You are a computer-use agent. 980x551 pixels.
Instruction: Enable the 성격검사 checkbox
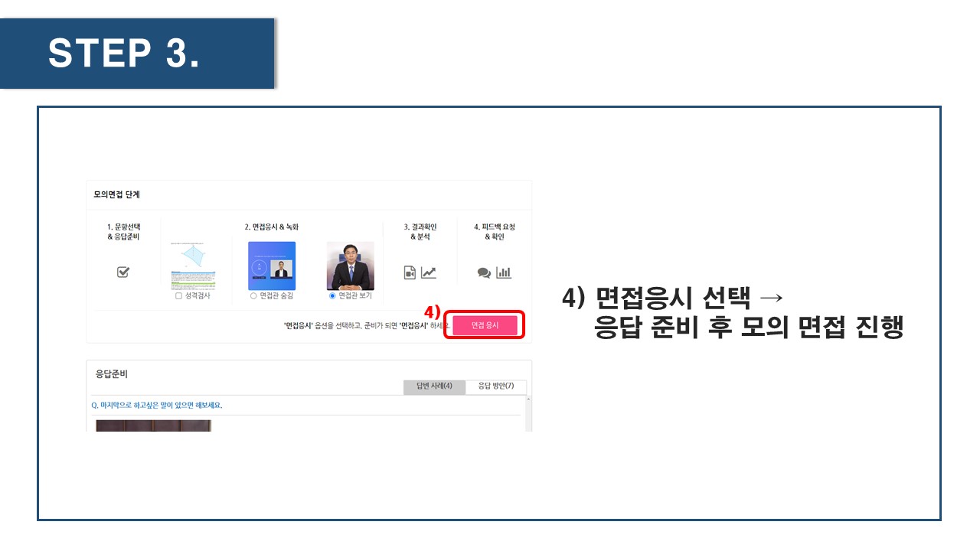pyautogui.click(x=178, y=295)
